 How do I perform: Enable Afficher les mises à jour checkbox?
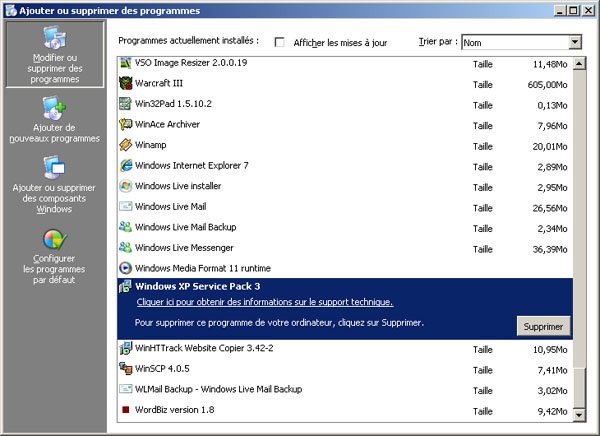tap(280, 42)
